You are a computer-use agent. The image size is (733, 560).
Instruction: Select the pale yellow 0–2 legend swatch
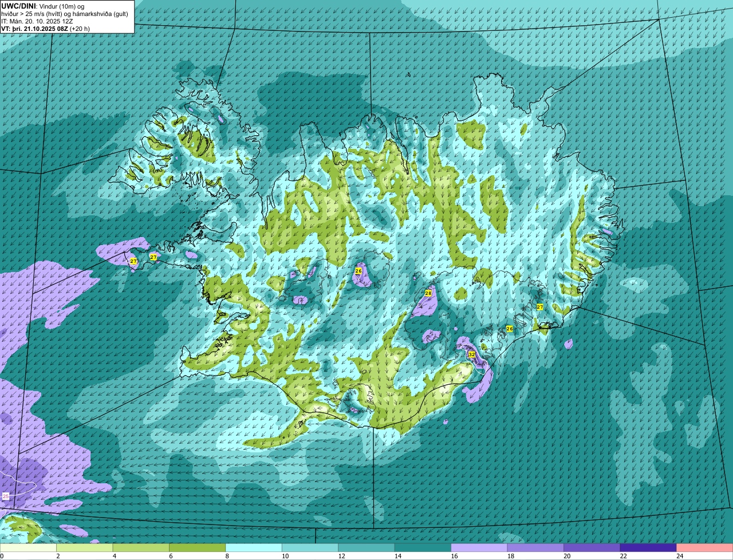[x=29, y=548]
